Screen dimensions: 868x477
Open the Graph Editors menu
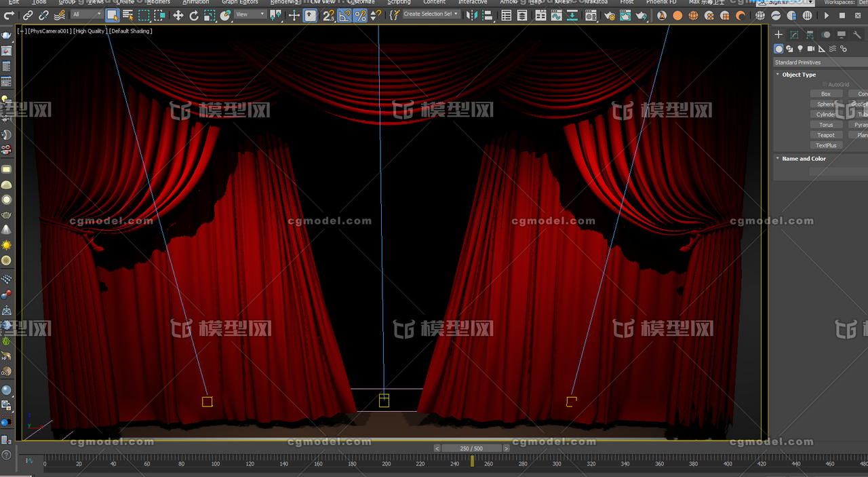click(240, 2)
